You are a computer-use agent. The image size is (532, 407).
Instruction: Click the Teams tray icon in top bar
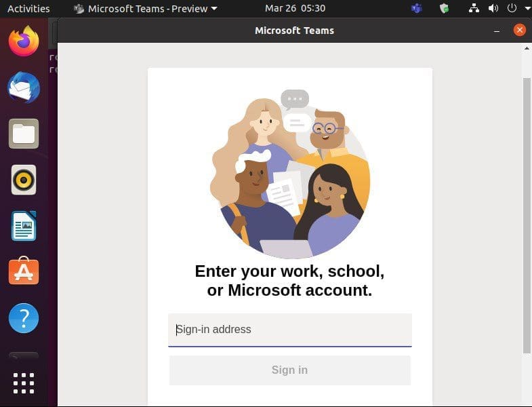click(x=417, y=9)
